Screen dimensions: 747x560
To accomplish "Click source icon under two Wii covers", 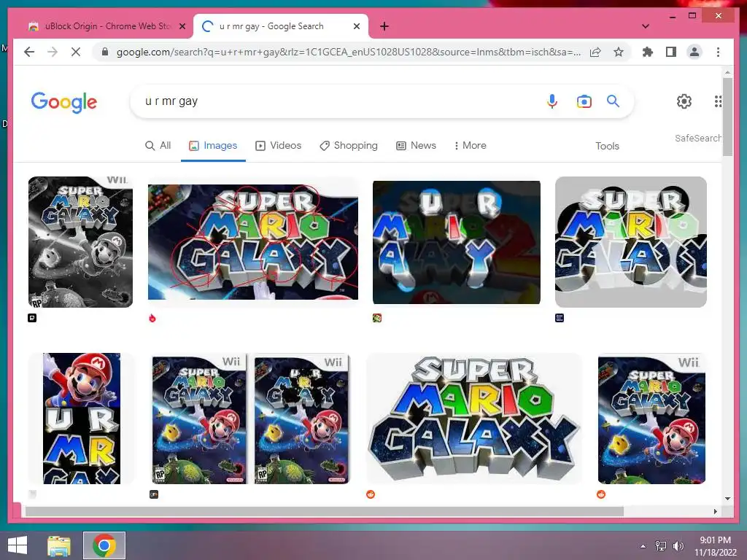I will [x=153, y=494].
